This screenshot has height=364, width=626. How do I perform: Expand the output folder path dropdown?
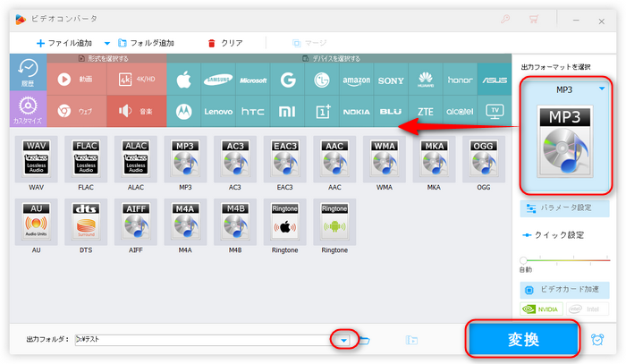pos(343,340)
